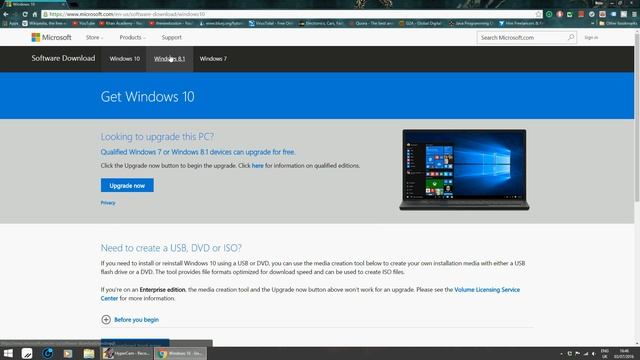The height and width of the screenshot is (360, 640).
Task: Open the Khan Academy bookmark
Action: tap(121, 24)
